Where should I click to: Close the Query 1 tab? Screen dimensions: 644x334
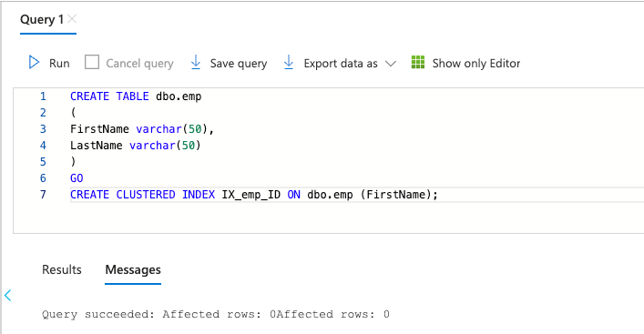click(72, 19)
